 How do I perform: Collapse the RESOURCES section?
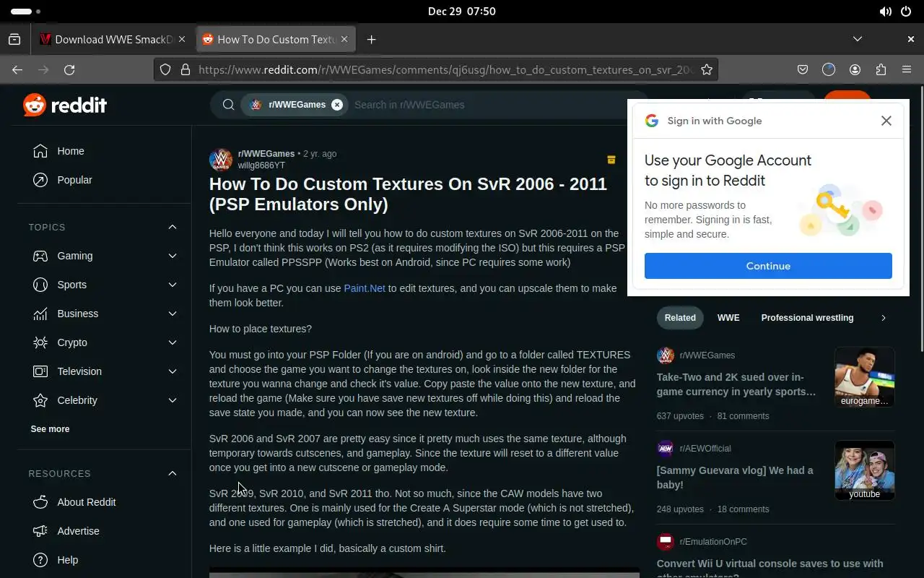pyautogui.click(x=173, y=473)
